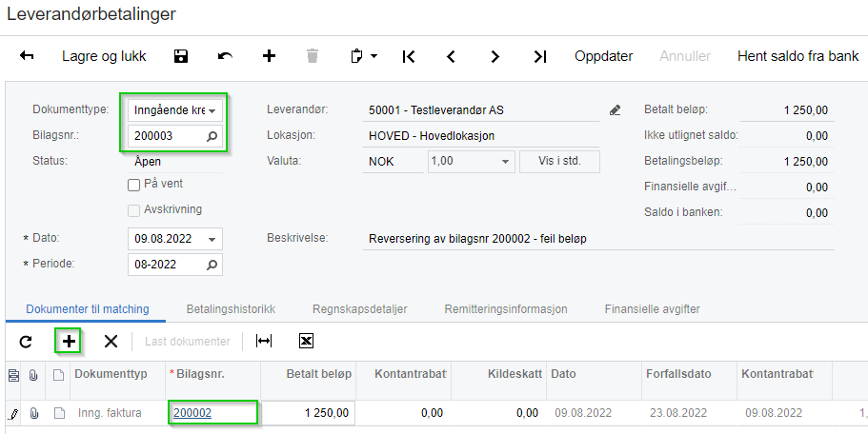Image resolution: width=868 pixels, height=434 pixels.
Task: Switch to Regnskapsdetaljer tab
Action: coord(360,309)
